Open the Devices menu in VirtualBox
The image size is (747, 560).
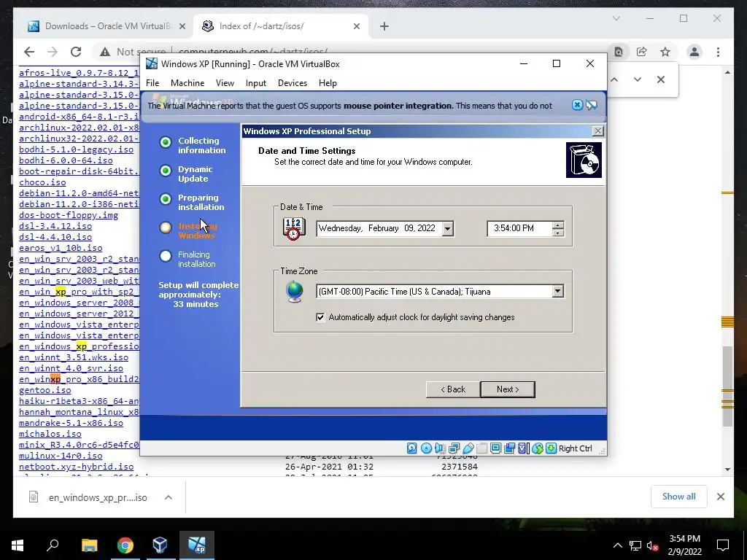(x=293, y=83)
